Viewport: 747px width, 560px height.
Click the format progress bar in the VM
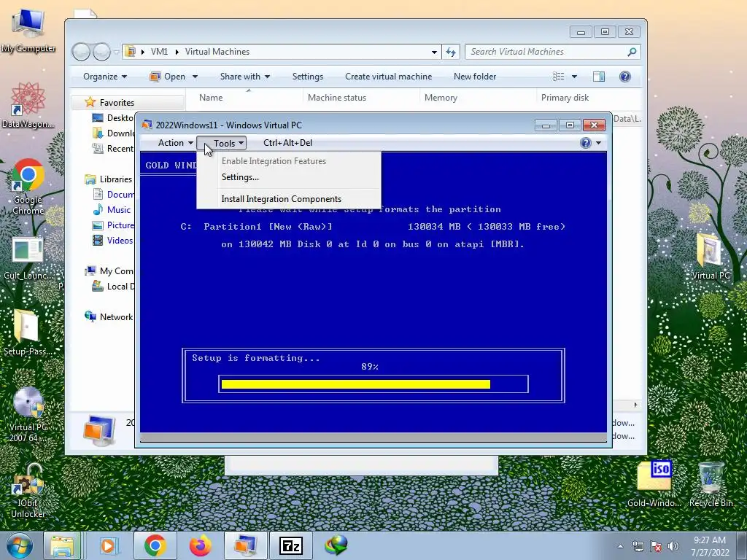click(x=373, y=384)
